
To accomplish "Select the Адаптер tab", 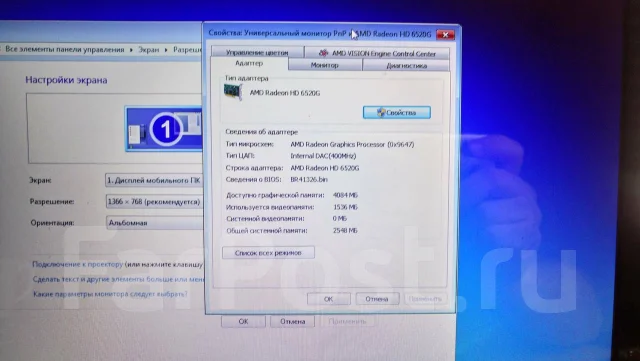I will pos(249,63).
